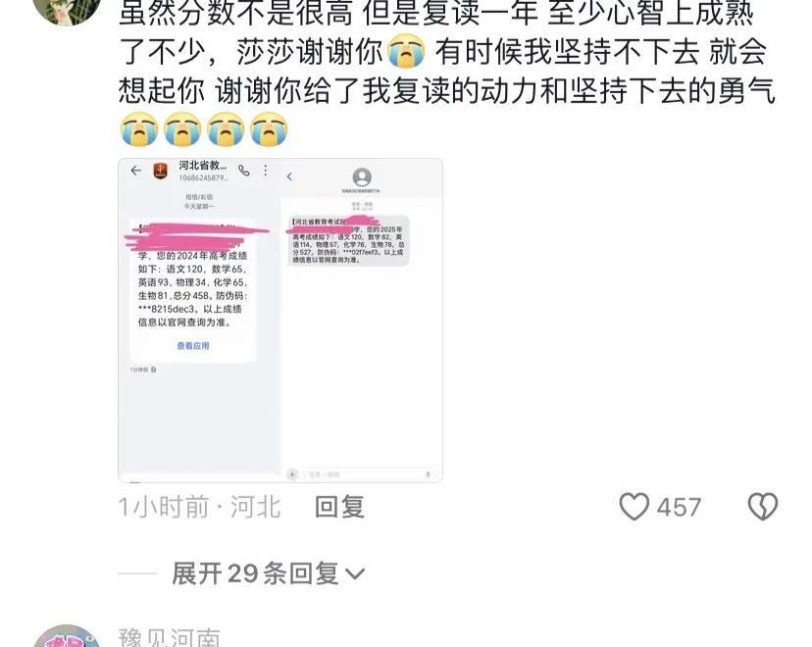Click the plus icon in the message input bar
Viewport: 812px width, 647px height.
(292, 474)
